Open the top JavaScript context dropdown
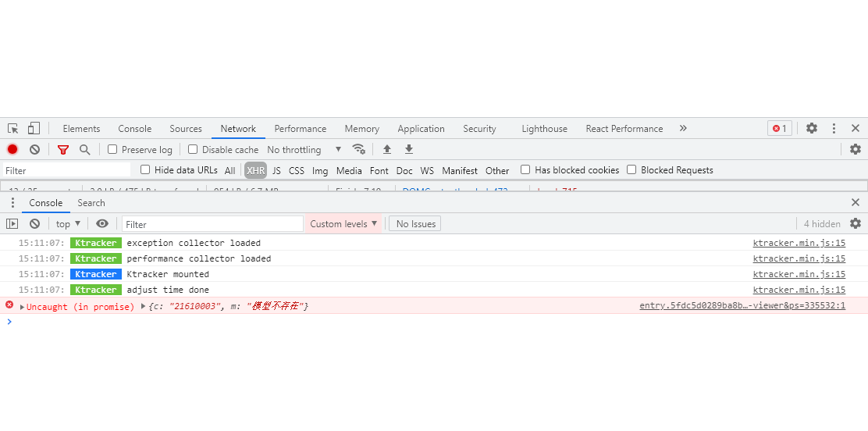 68,224
